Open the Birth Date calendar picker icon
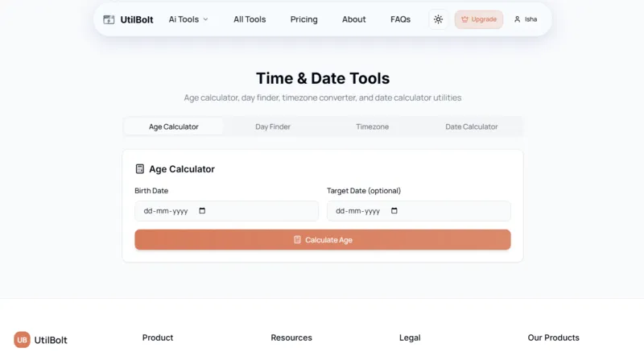 202,211
